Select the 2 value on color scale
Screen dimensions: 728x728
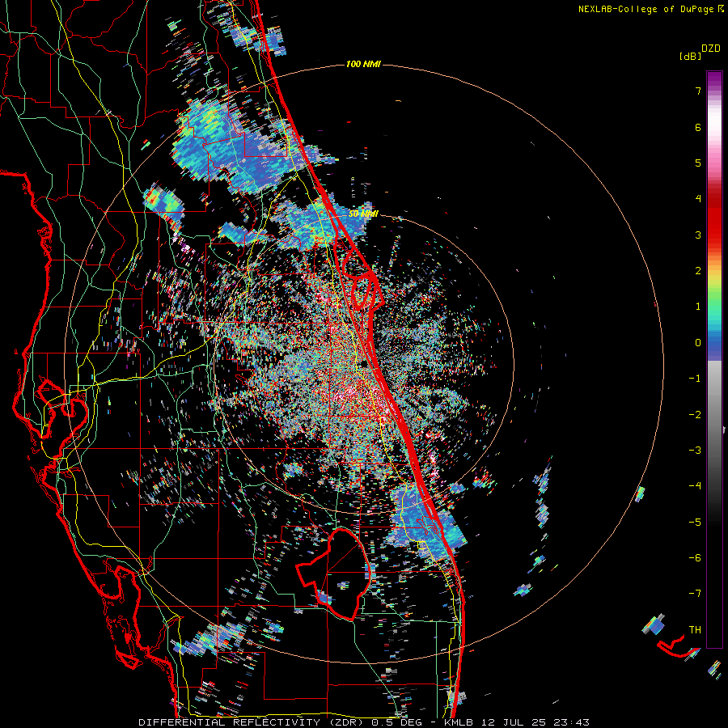698,271
